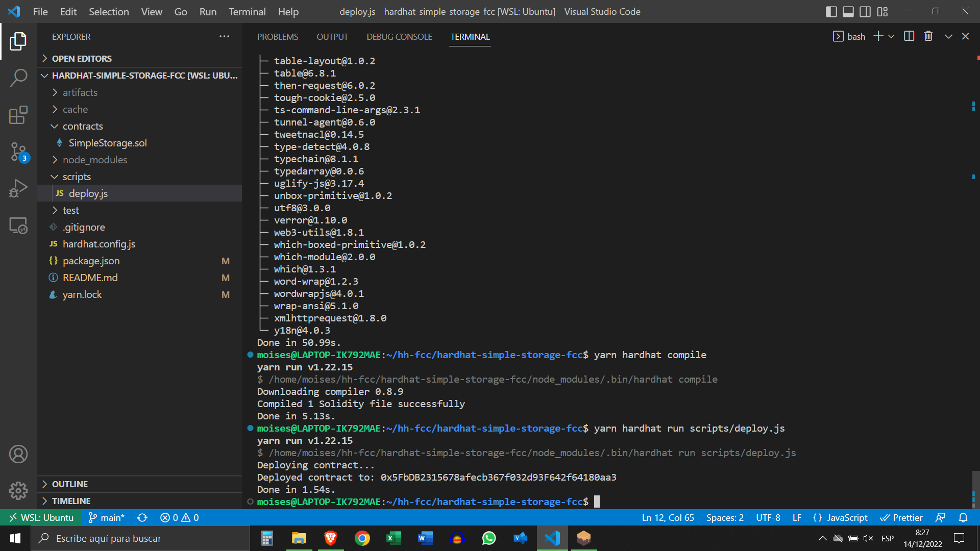Click the Ln 12, Col 65 indicator

click(x=668, y=517)
